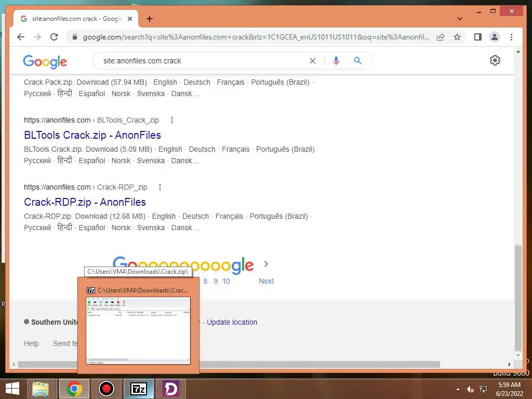Screen dimensions: 532x399
Task: Click the page scroll-up arrow
Action: pos(518,51)
